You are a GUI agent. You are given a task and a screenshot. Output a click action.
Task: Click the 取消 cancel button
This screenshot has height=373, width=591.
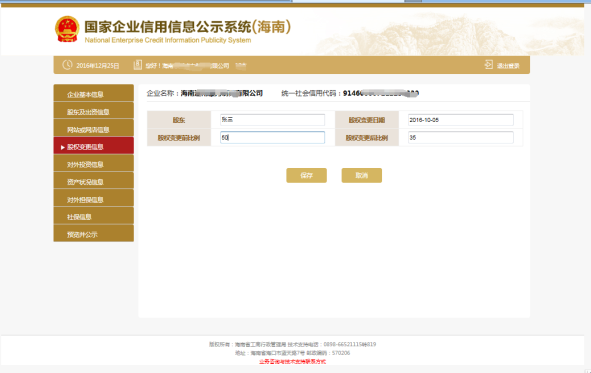(x=361, y=176)
